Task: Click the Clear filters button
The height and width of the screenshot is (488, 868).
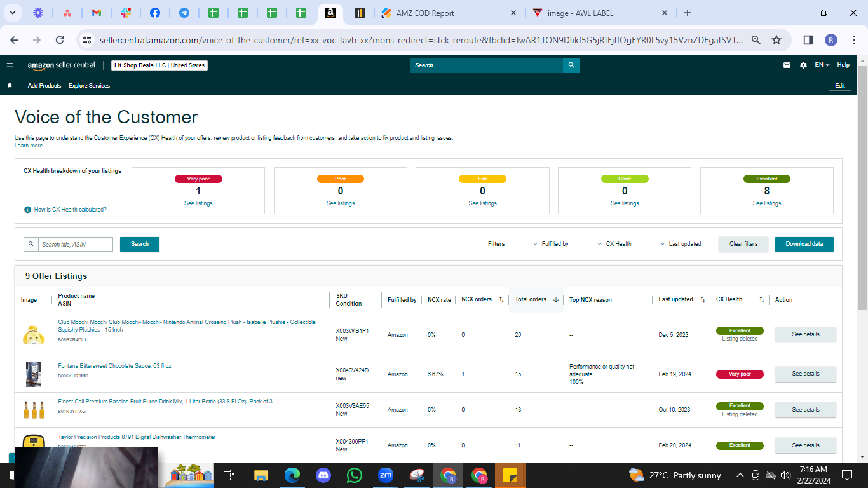Action: point(743,244)
